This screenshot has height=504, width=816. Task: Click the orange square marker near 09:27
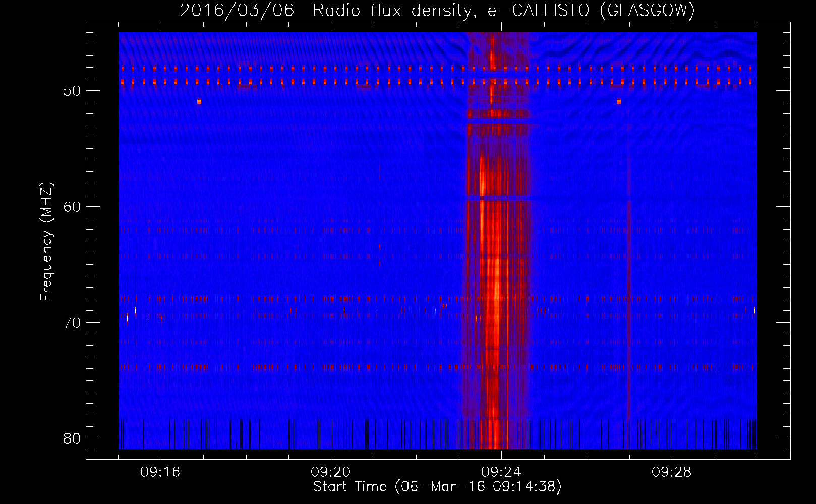pyautogui.click(x=619, y=102)
